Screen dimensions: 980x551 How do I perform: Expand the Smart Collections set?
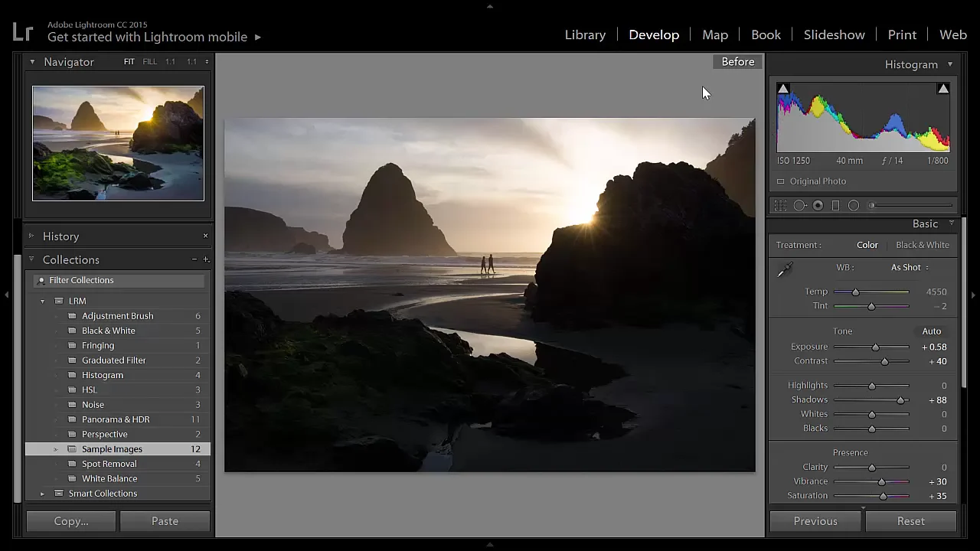tap(43, 494)
